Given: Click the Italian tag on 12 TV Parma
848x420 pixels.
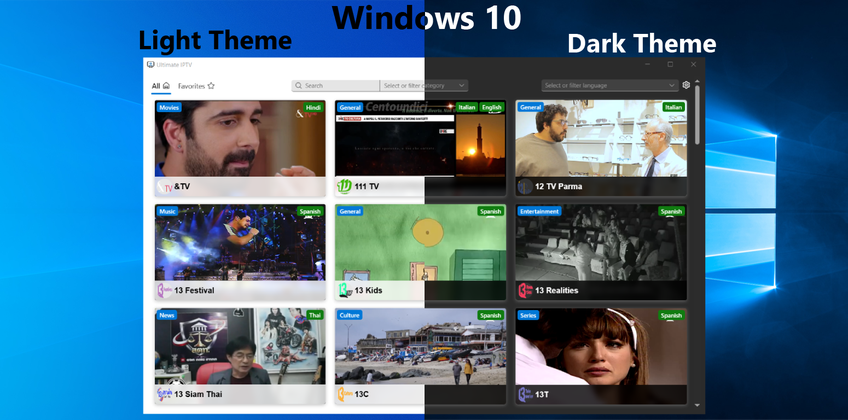Looking at the screenshot, I should tap(673, 108).
